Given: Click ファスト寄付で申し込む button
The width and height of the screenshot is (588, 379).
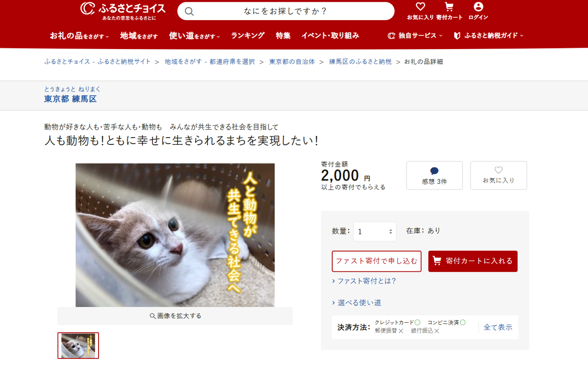Looking at the screenshot, I should 377,261.
